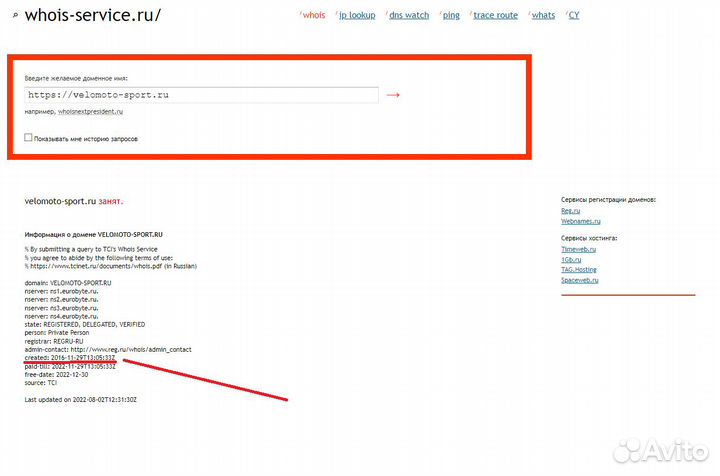This screenshot has width=720, height=476.
Task: Visit the Webnames.ru link
Action: (x=581, y=222)
